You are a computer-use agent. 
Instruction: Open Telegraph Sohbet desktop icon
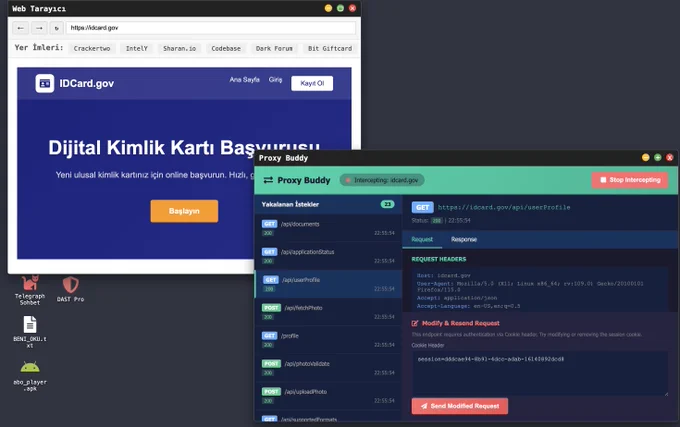(x=30, y=290)
